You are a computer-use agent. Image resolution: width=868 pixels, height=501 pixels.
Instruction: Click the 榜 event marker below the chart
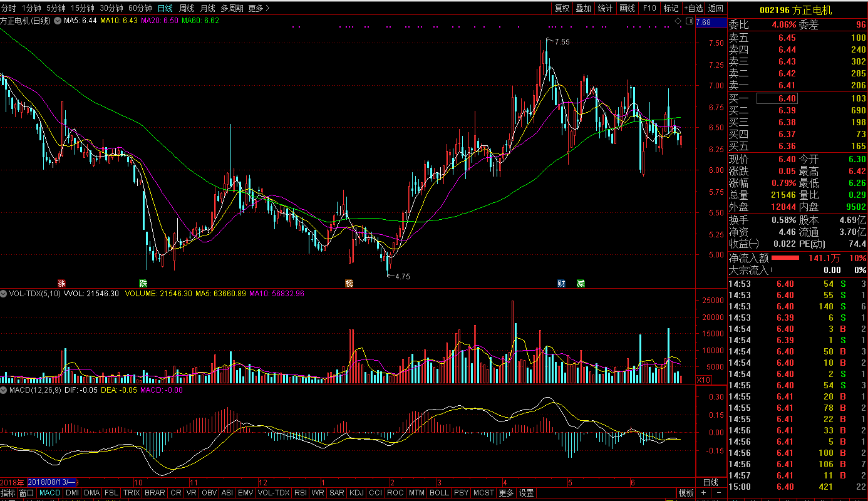tap(349, 283)
